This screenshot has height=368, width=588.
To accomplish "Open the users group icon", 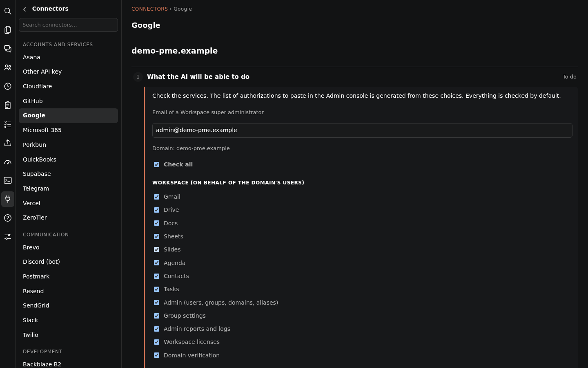I will (x=8, y=67).
